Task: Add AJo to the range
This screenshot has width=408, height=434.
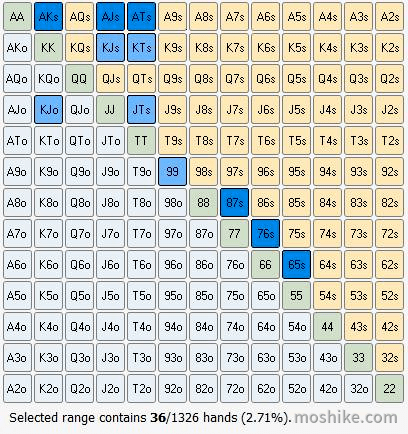Action: pos(17,110)
